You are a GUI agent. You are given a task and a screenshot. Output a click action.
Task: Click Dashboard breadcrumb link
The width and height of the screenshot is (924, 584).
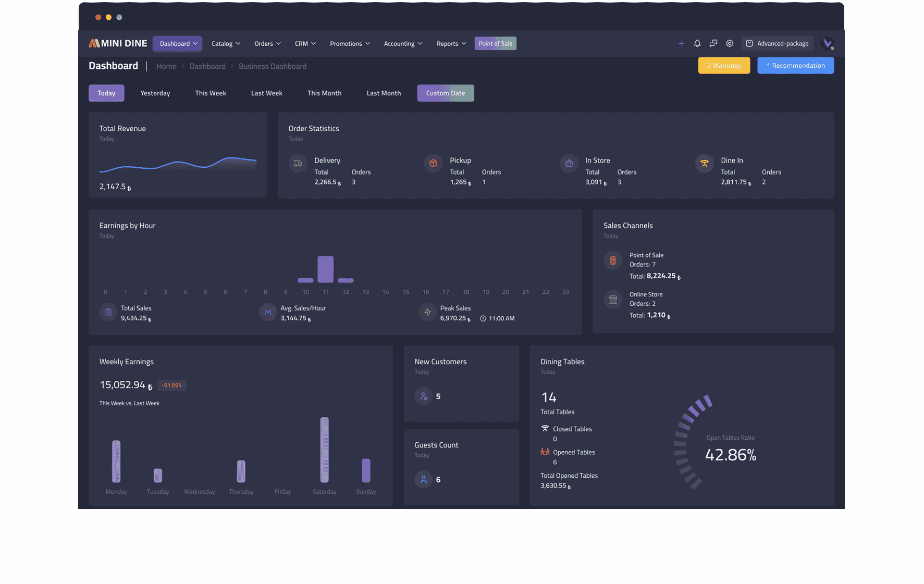pos(207,66)
